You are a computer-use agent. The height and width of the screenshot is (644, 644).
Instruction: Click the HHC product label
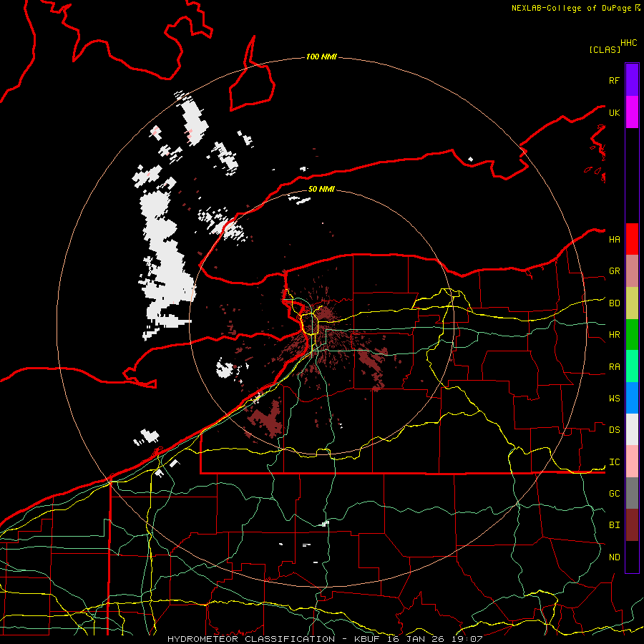pyautogui.click(x=629, y=43)
